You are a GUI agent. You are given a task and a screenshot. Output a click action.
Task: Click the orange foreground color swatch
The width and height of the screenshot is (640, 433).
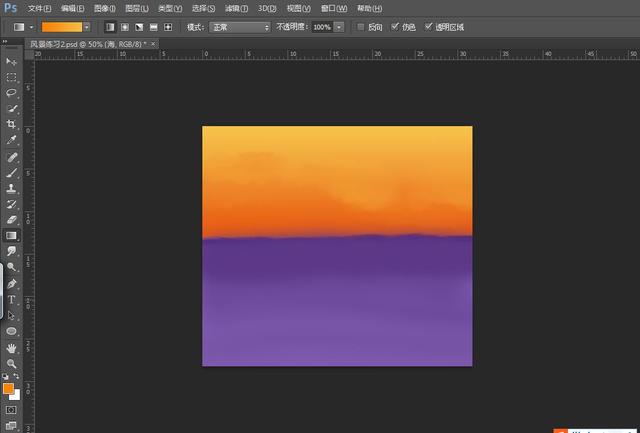pos(8,388)
